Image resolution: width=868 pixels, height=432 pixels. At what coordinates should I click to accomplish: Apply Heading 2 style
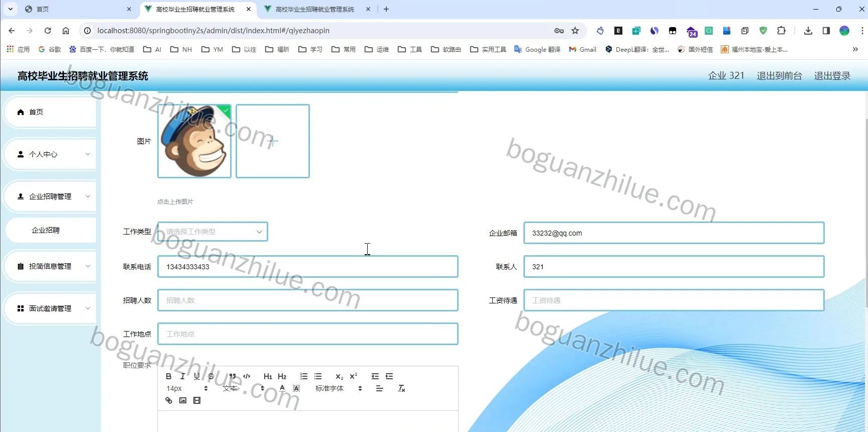tap(282, 376)
